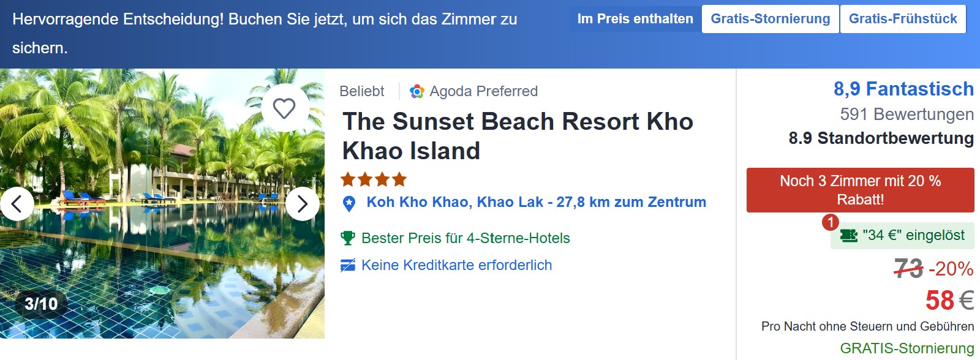The image size is (980, 360).
Task: Click the red 20 % Rabatt banner
Action: (860, 190)
